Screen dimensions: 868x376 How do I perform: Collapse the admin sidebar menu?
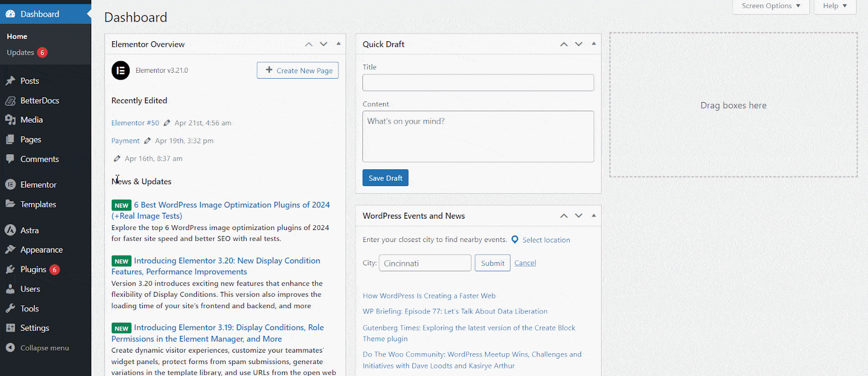pos(44,348)
